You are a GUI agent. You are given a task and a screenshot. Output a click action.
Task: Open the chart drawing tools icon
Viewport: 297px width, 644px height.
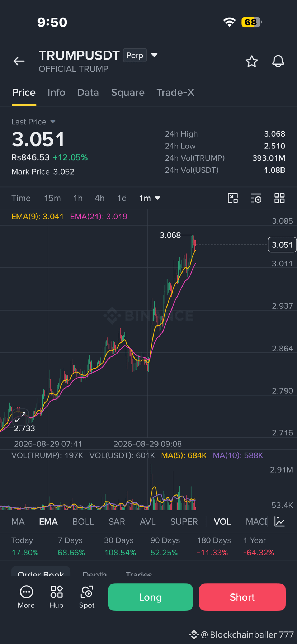233,198
